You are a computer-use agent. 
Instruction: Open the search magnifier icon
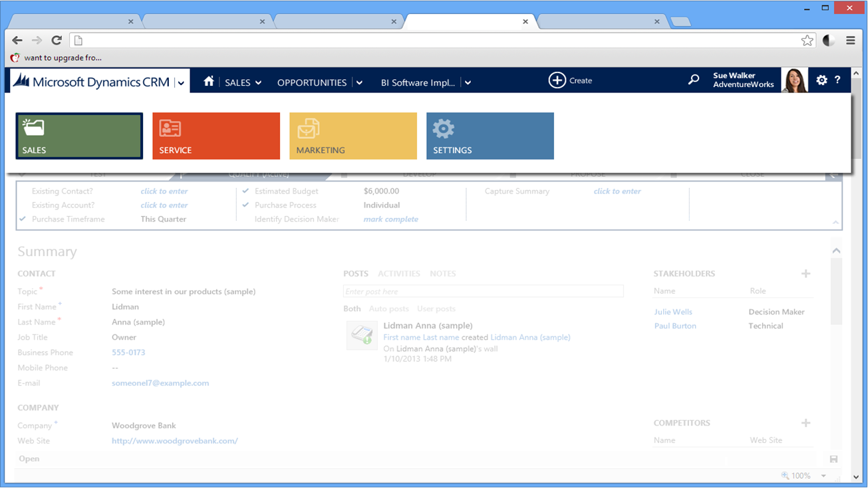(x=694, y=80)
